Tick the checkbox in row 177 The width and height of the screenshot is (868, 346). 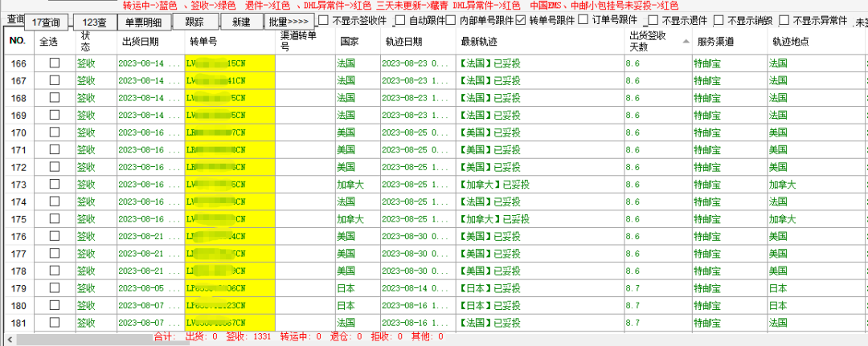click(55, 253)
